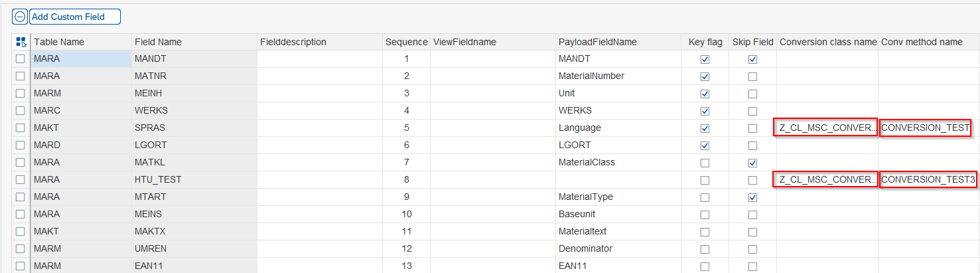
Task: Click PayloadFieldName cell Unit
Action: click(x=618, y=94)
